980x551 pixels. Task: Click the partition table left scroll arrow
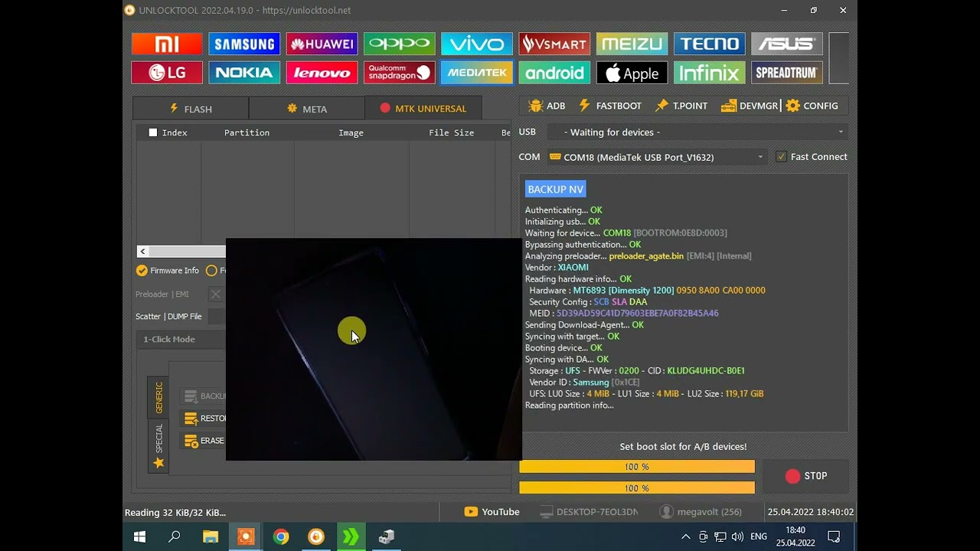tap(142, 252)
